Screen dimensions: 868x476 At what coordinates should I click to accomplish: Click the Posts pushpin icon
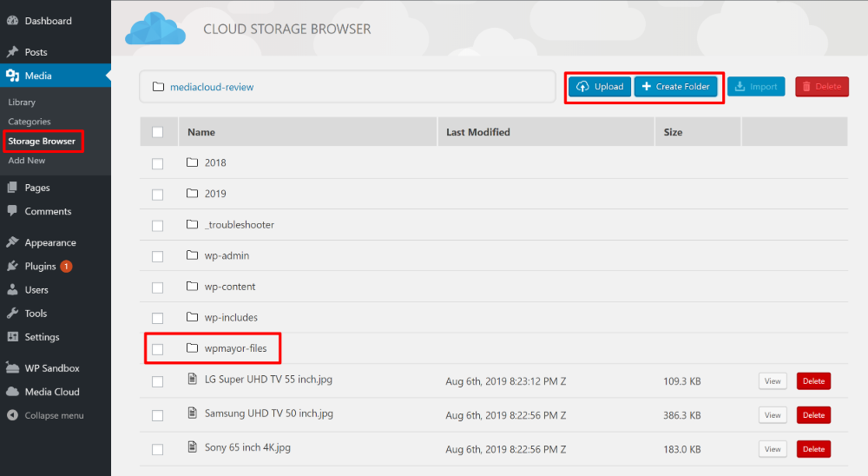pos(12,52)
